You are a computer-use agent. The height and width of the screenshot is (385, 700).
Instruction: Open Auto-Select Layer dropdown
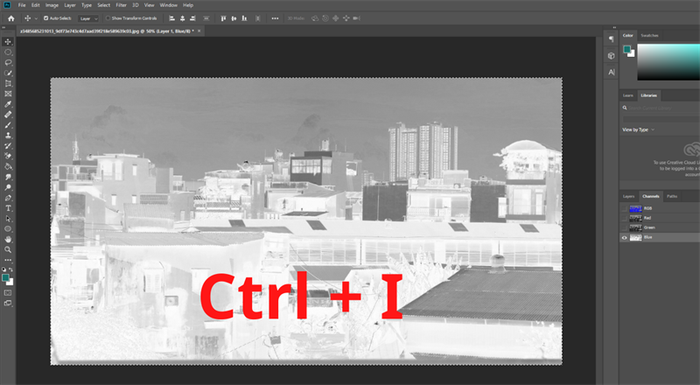coord(88,18)
